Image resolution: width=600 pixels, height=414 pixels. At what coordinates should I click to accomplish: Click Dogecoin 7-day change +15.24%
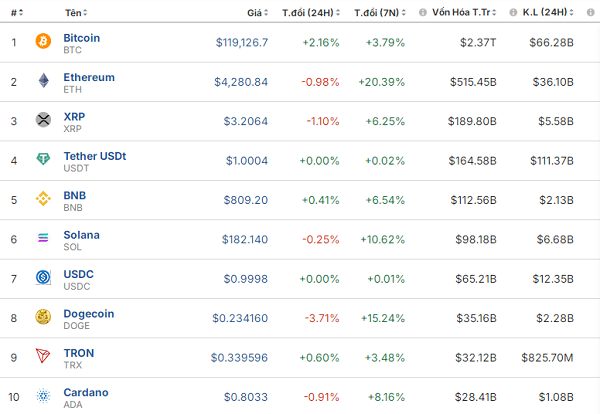(x=383, y=318)
